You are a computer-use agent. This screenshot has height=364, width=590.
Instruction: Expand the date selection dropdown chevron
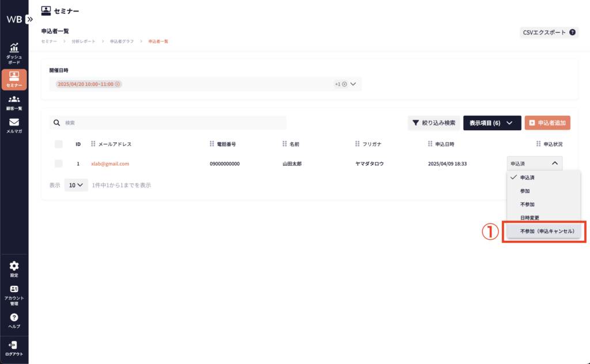point(353,84)
